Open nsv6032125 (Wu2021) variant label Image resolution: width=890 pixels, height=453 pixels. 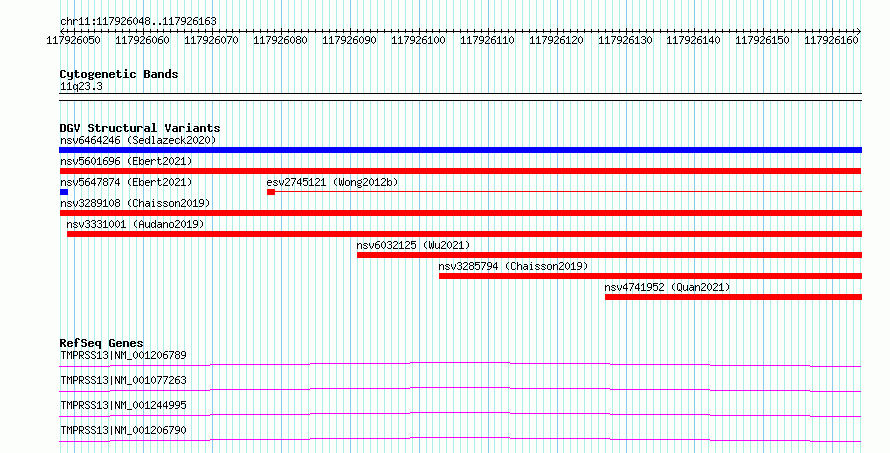(x=413, y=245)
